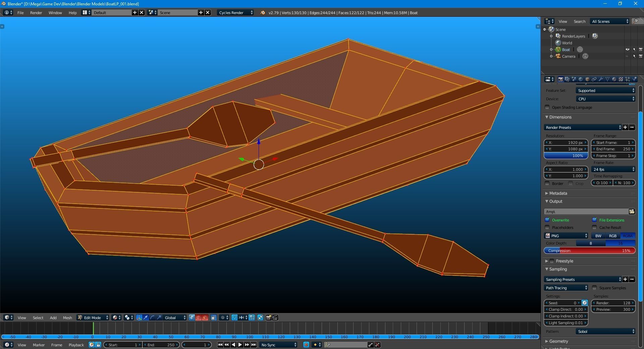This screenshot has height=349, width=644.
Task: Open the Playback menu in timeline
Action: [x=76, y=345]
